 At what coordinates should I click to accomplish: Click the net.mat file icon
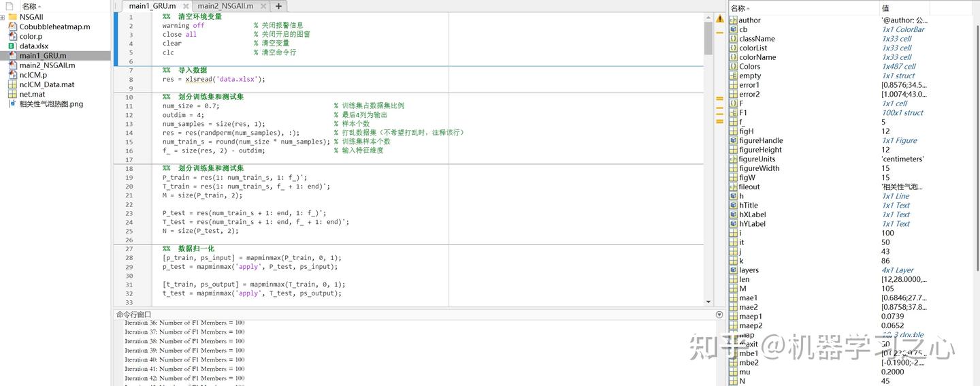tap(12, 95)
